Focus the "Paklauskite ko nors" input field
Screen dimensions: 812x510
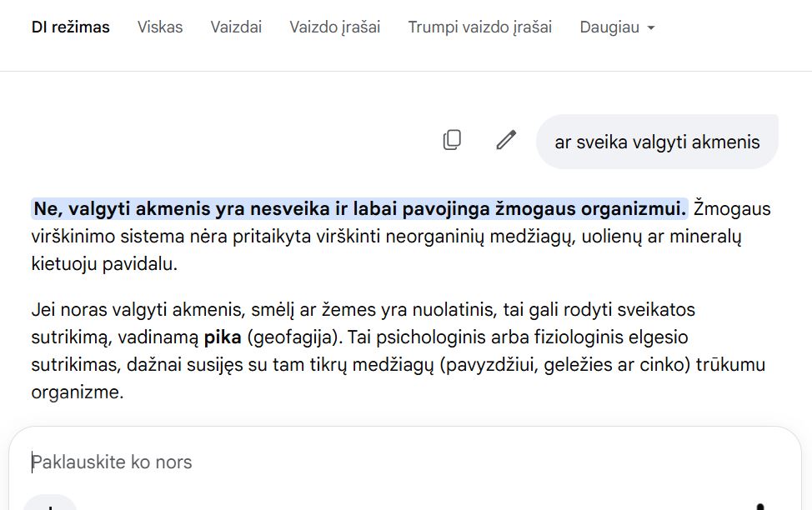404,462
